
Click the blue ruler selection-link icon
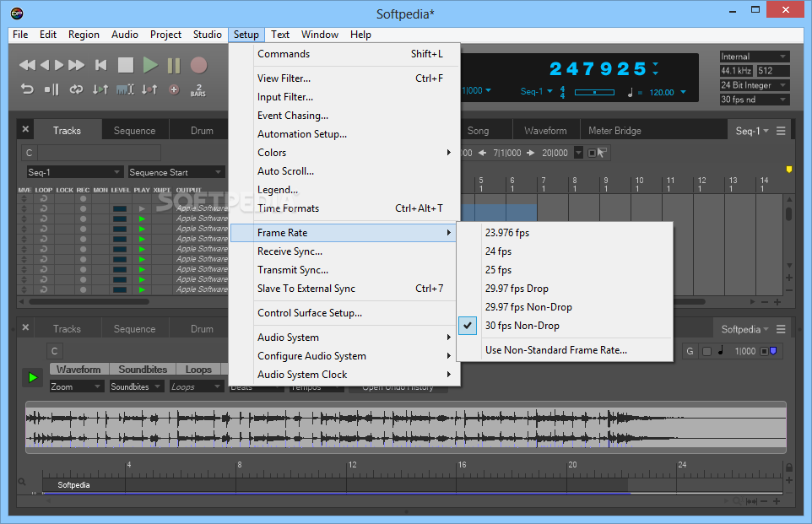(125, 89)
